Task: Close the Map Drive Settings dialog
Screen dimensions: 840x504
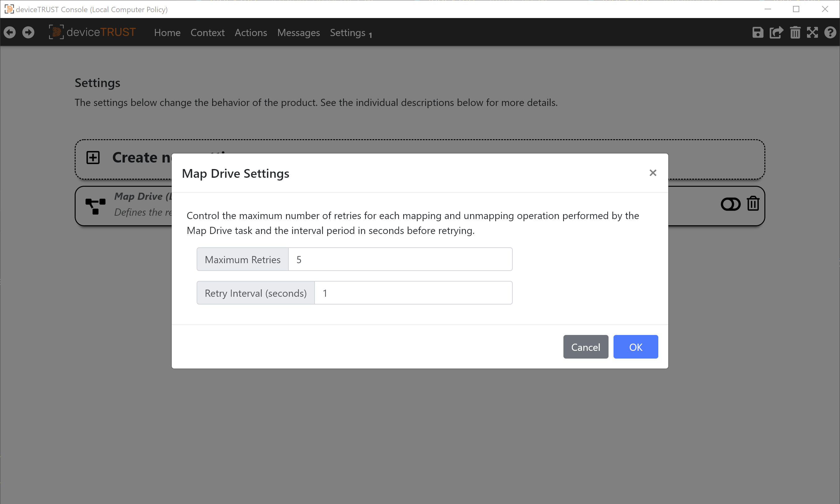Action: pos(653,172)
